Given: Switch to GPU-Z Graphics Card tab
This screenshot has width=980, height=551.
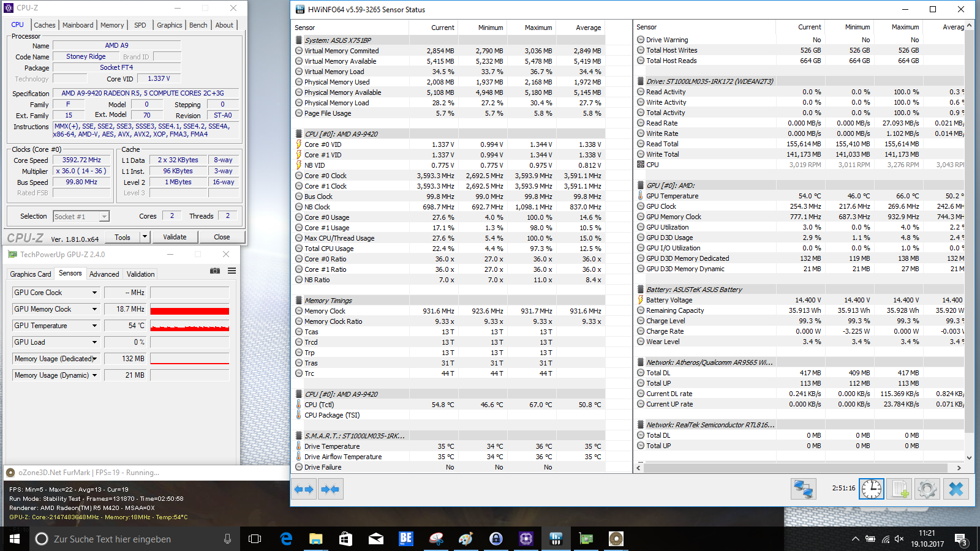Looking at the screenshot, I should [x=31, y=274].
